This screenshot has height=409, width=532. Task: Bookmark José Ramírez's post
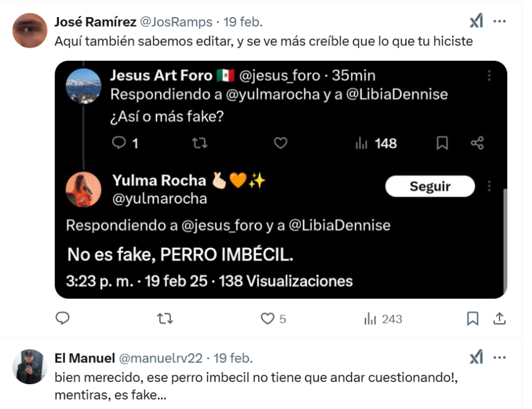pyautogui.click(x=472, y=319)
